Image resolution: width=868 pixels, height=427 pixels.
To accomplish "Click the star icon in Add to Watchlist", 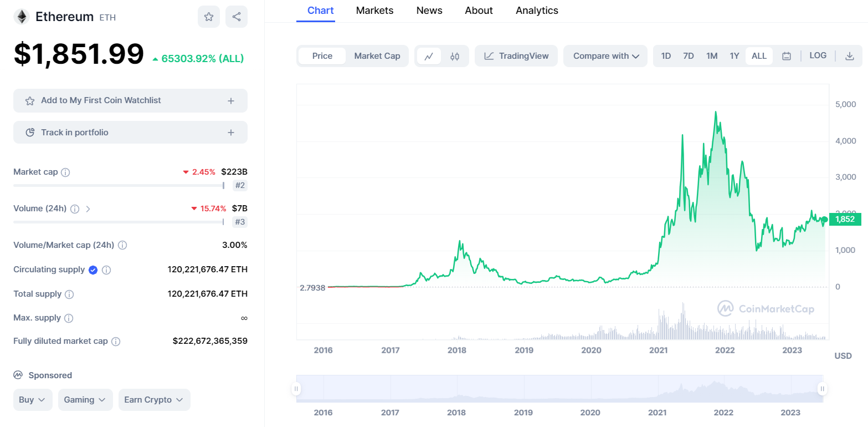I will tap(30, 100).
